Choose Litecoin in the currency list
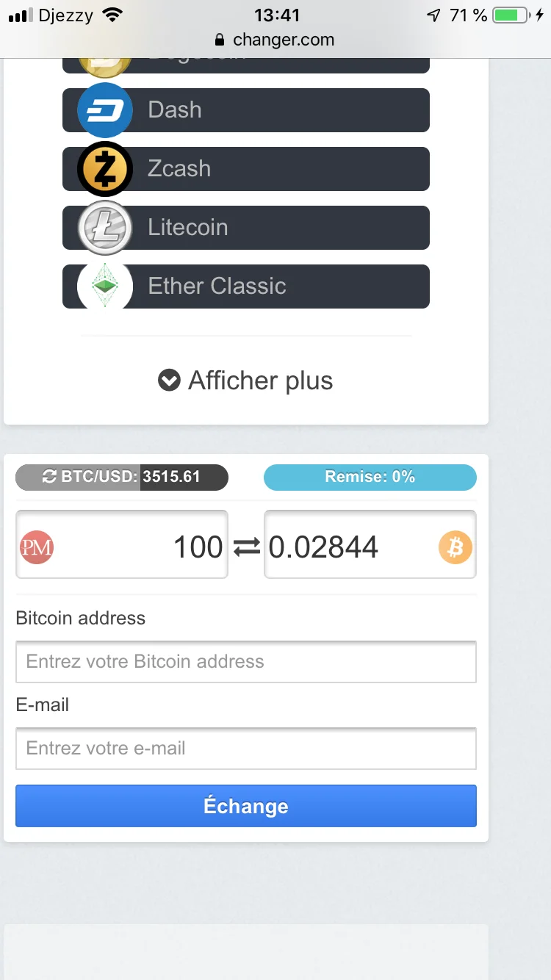551x980 pixels. [x=279, y=228]
